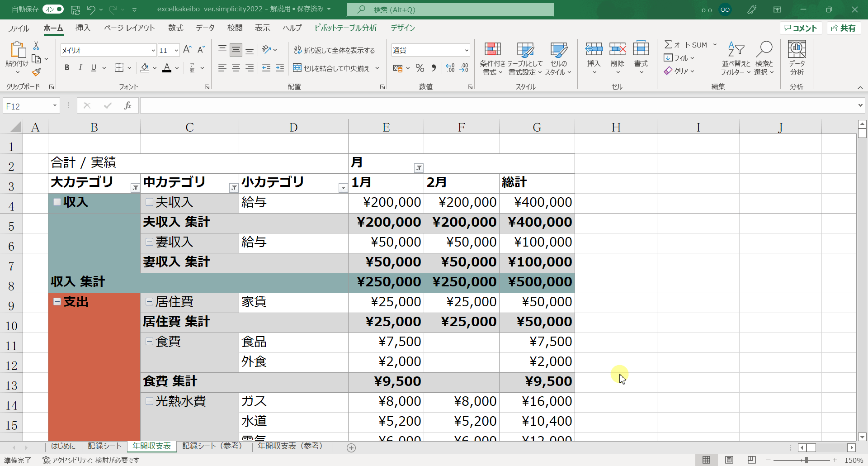Toggle Bold formatting
This screenshot has width=868, height=466.
coord(67,68)
